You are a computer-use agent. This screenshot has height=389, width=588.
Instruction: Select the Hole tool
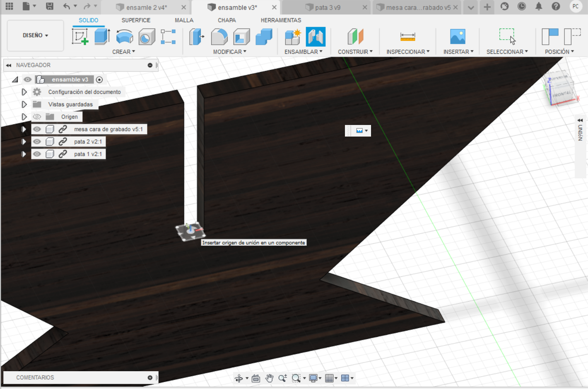[147, 37]
